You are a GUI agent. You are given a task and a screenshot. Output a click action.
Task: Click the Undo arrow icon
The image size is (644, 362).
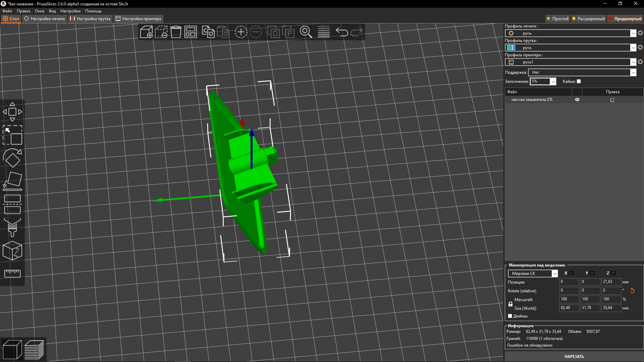342,32
